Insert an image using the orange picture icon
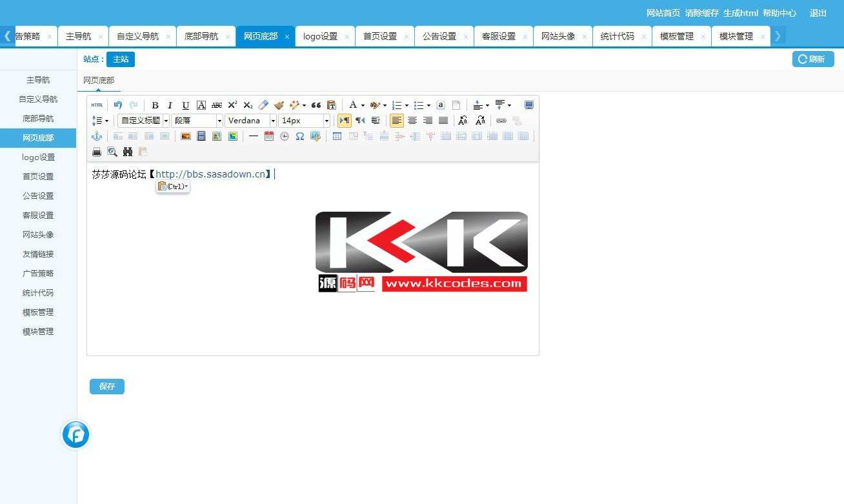 186,136
